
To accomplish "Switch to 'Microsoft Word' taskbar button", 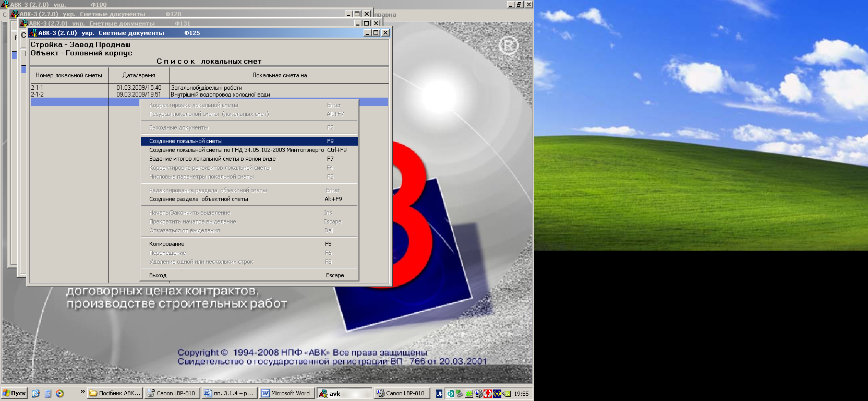I will pos(287,393).
